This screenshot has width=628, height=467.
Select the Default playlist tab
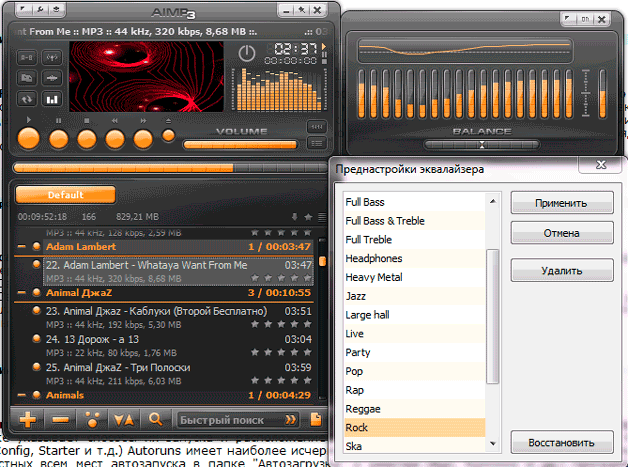(66, 195)
